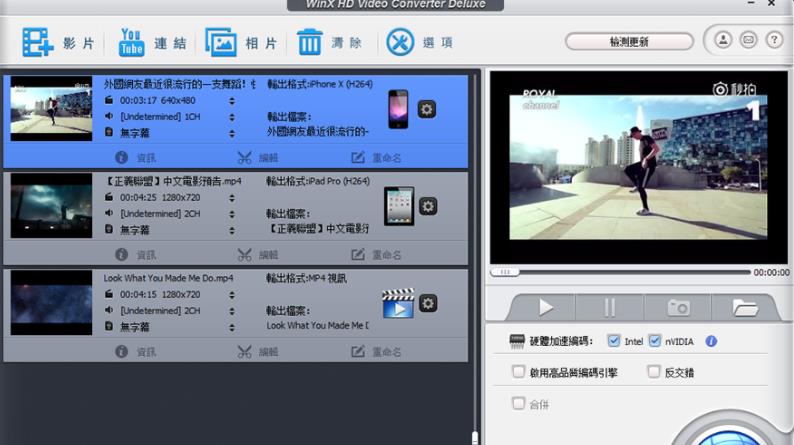Click the MP4 clapperboard profile icon
The width and height of the screenshot is (794, 445).
(x=398, y=304)
